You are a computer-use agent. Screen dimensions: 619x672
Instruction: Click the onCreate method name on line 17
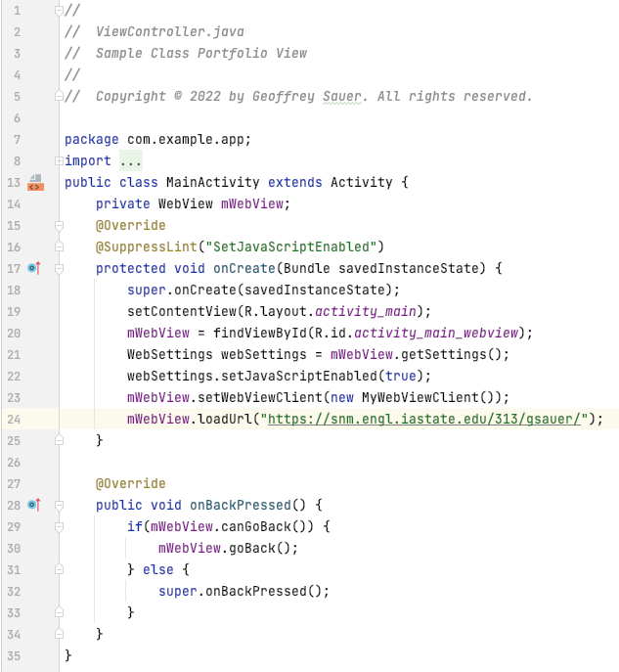pos(244,268)
